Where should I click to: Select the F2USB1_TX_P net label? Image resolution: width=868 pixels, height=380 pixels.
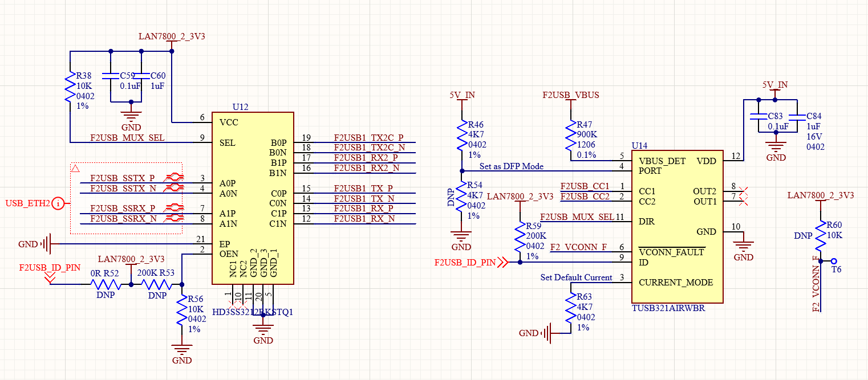(x=363, y=189)
